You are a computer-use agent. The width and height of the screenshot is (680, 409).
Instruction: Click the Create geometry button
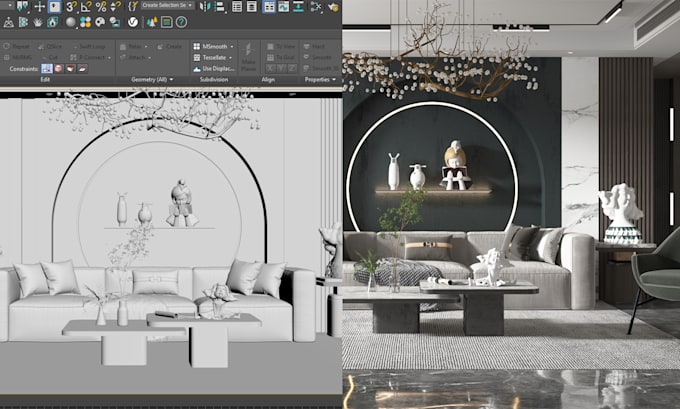click(x=170, y=46)
